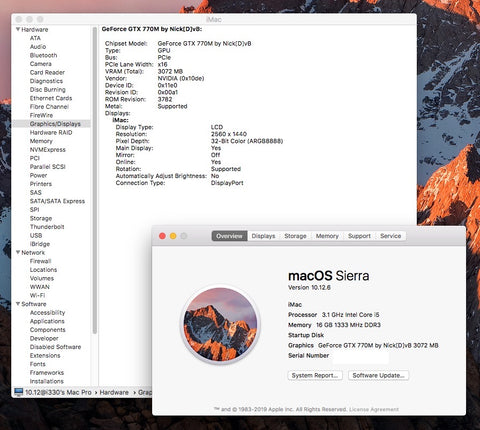Open the Storage tab in About window
Screen dimensions: 480x430
point(295,236)
